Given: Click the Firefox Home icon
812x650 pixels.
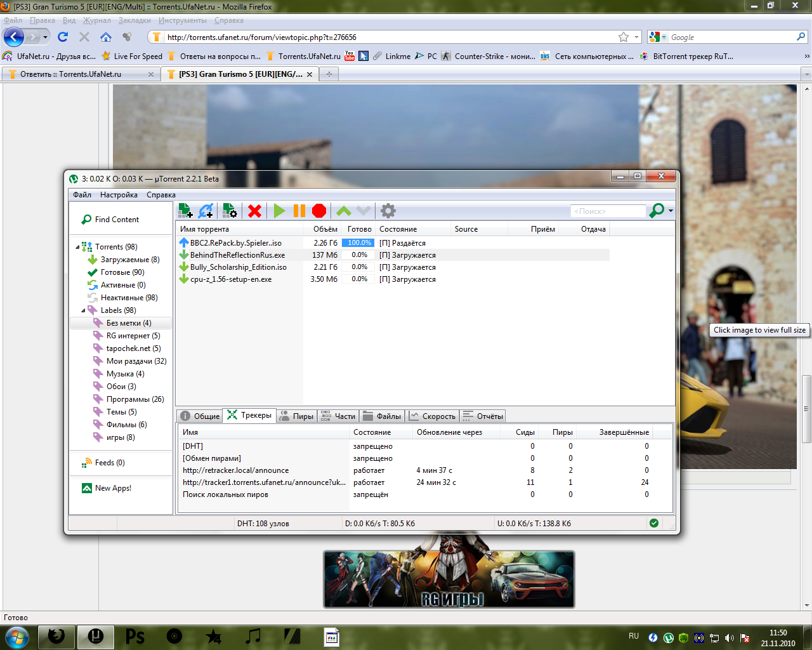Looking at the screenshot, I should [x=106, y=37].
